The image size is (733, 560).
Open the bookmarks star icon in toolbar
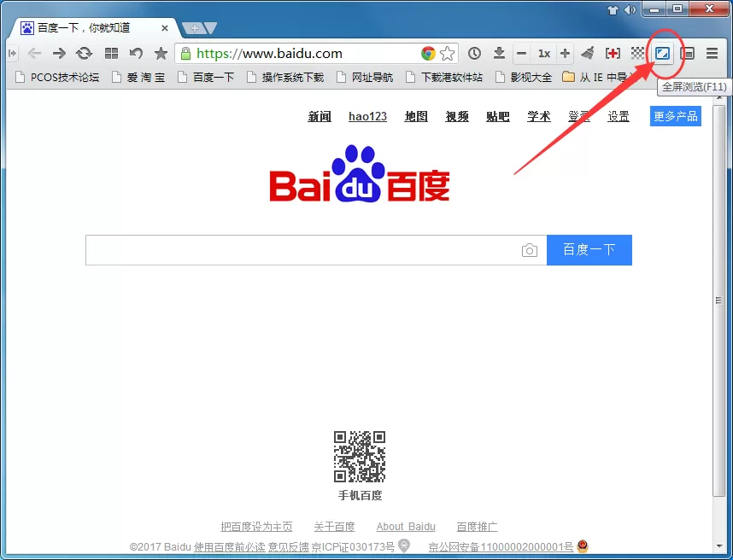click(x=161, y=53)
